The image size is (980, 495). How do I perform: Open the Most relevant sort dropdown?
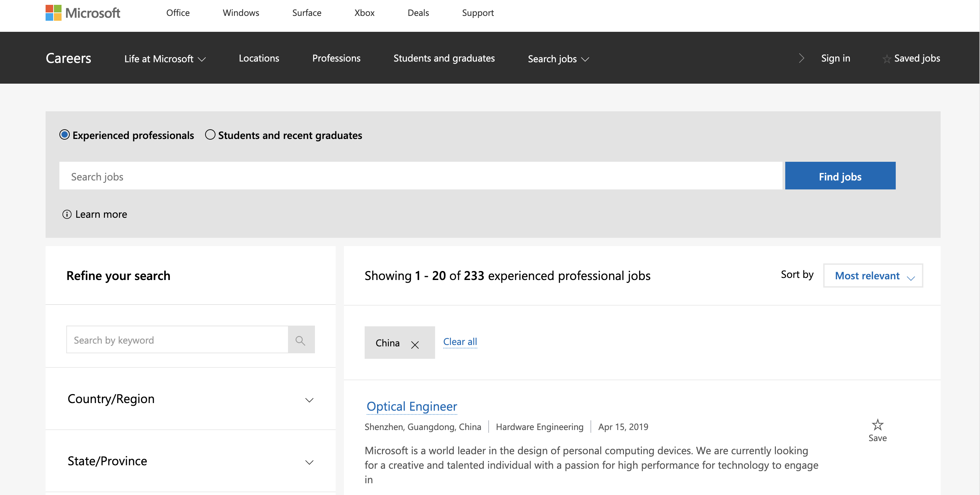coord(873,276)
